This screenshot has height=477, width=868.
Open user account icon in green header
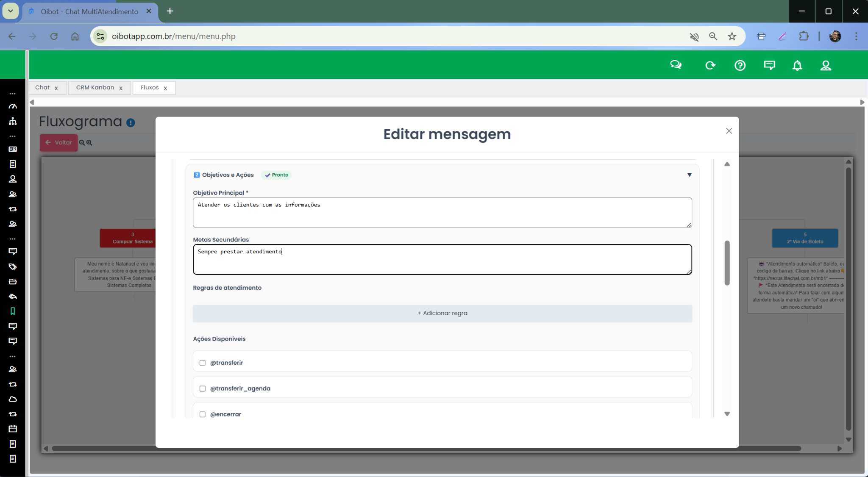(x=826, y=65)
